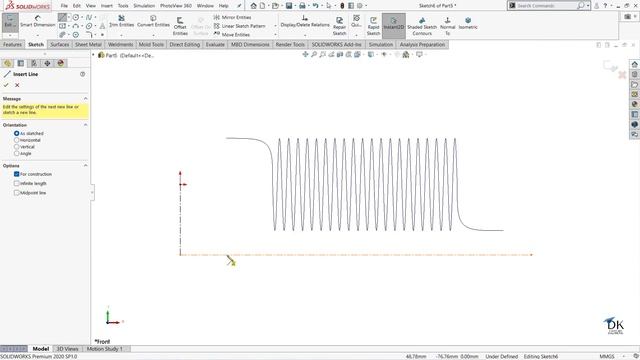Switch to the Features tab
The width and height of the screenshot is (640, 360).
pos(12,44)
